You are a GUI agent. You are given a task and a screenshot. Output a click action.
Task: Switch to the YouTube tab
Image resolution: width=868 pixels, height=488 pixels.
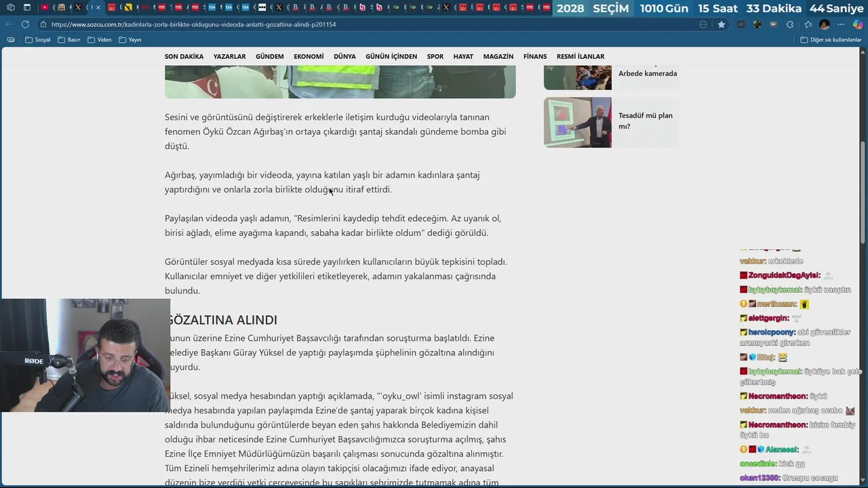point(45,7)
